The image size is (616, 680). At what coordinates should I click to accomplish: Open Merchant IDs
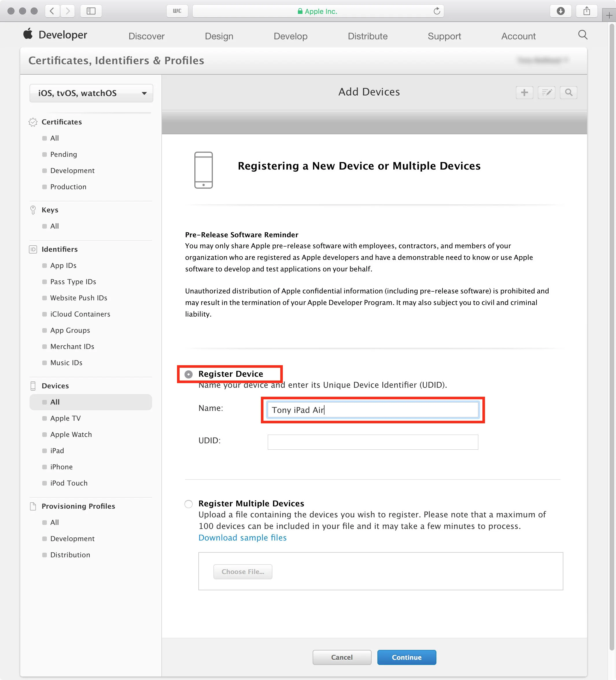coord(72,347)
